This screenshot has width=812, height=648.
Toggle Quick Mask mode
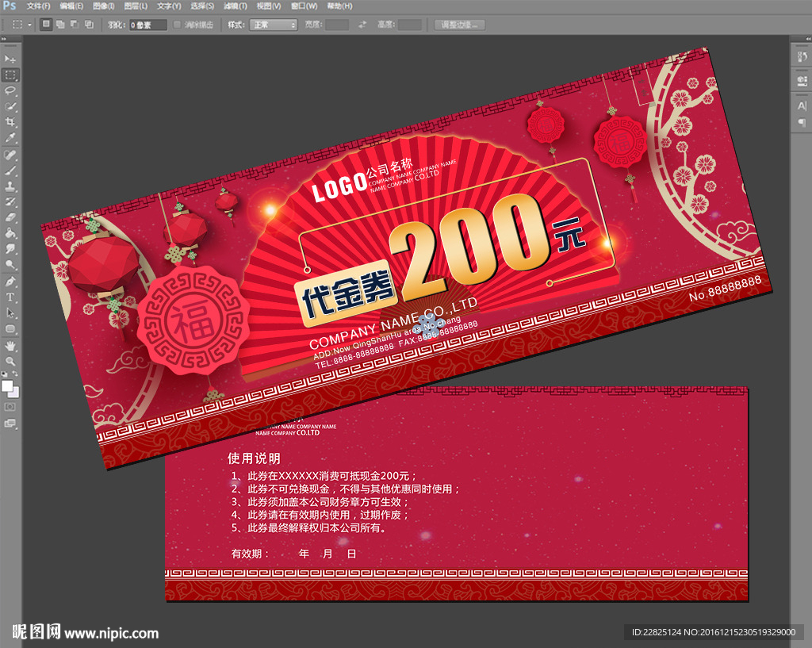coord(10,407)
